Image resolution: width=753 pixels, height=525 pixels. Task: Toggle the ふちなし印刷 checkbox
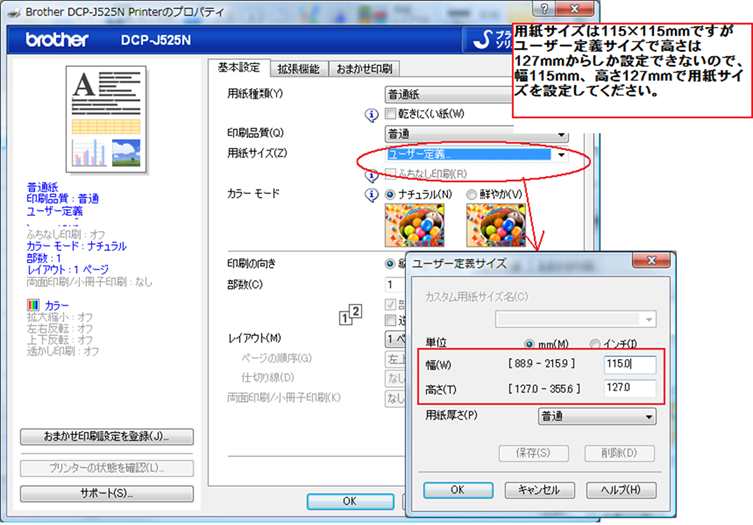tap(390, 173)
